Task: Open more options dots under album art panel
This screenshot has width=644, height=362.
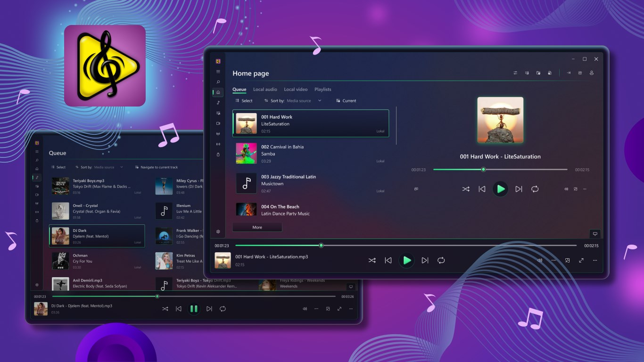Action: coord(585,189)
